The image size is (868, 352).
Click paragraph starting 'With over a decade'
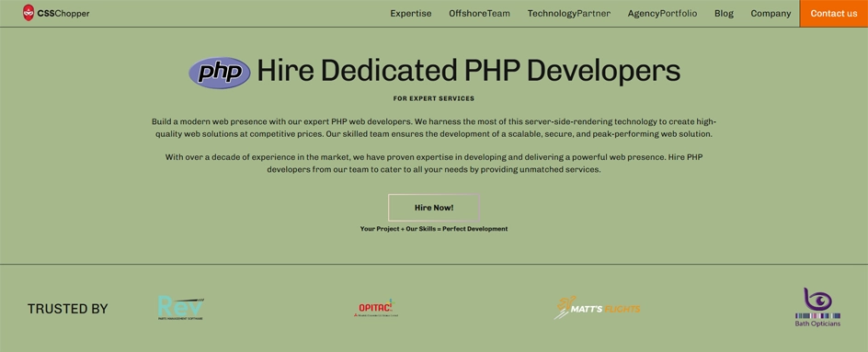point(434,164)
